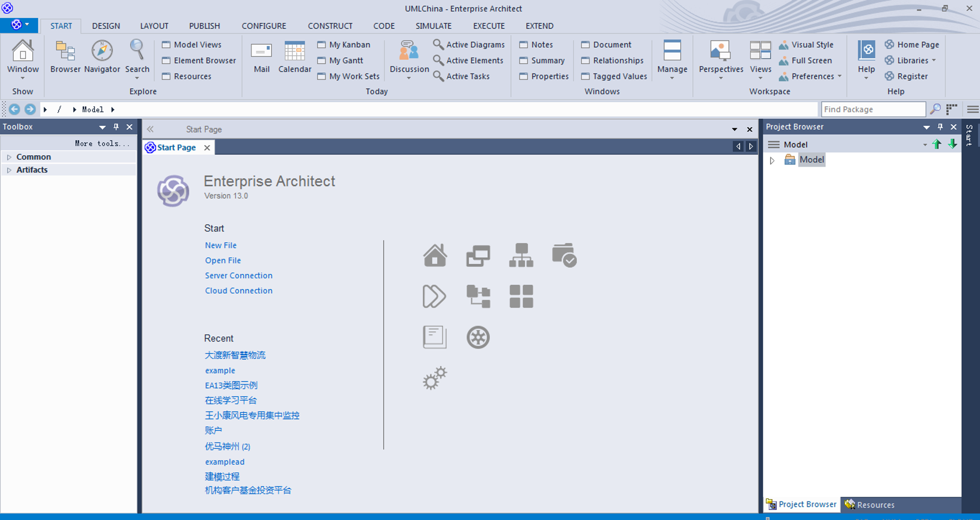Click the document page icon on Start Page
Screen dimensions: 980x520
coord(435,337)
